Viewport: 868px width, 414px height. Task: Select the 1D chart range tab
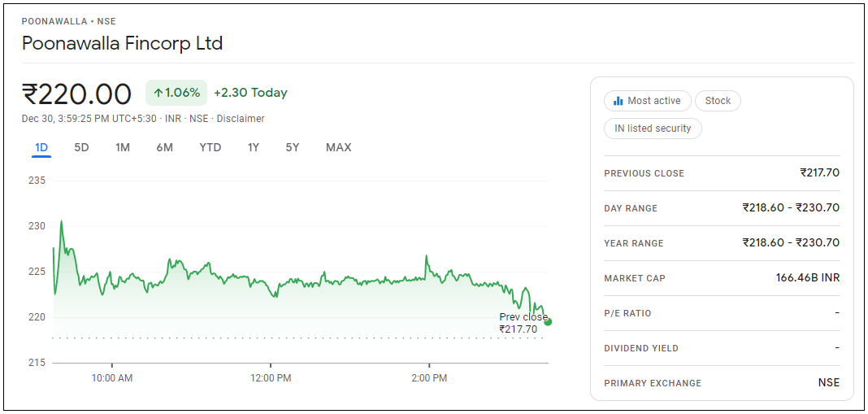(x=41, y=147)
